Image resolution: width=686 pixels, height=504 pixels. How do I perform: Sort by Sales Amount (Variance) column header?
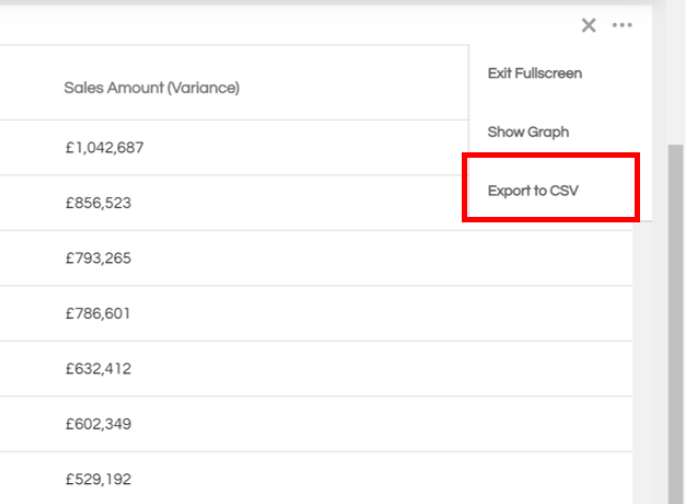click(151, 88)
